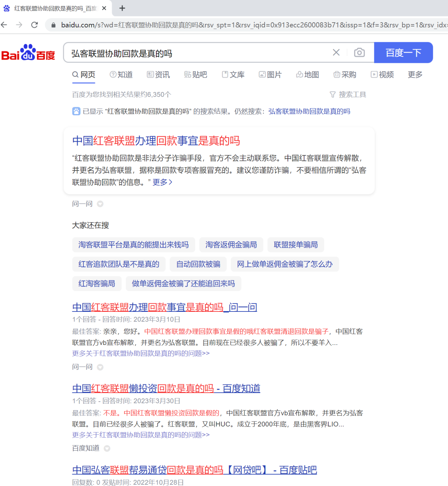Click the Baidu logo

[x=28, y=52]
